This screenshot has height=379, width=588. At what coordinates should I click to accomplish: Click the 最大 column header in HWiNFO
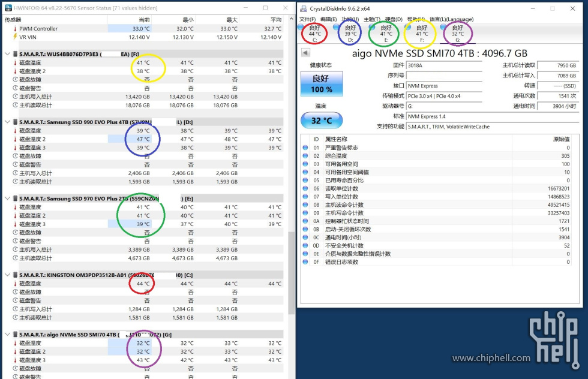click(217, 20)
